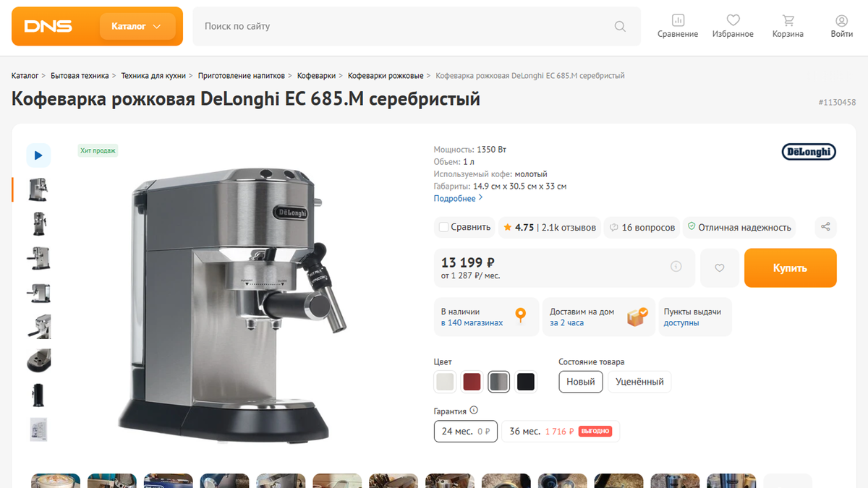
Task: Click the share icon next to reliability
Action: point(825,227)
